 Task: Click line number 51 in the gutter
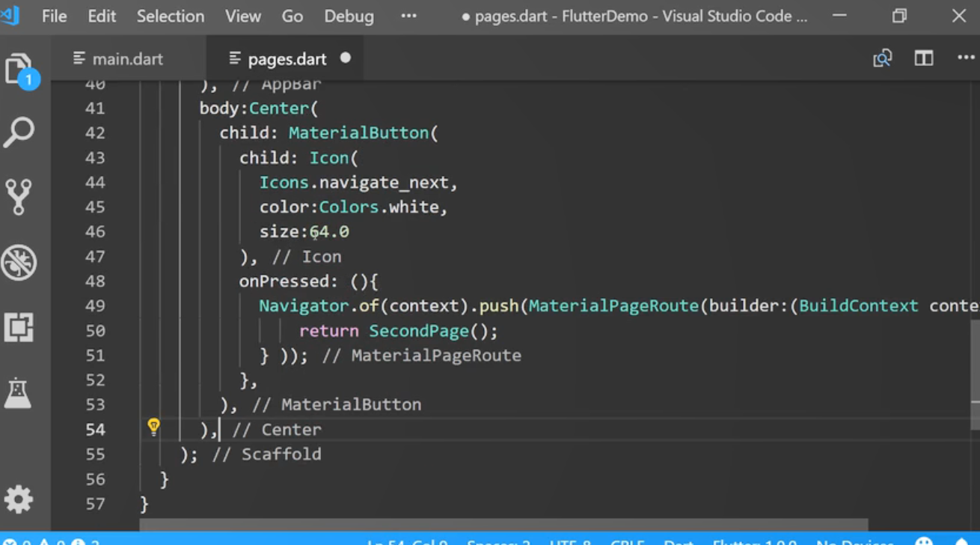[95, 355]
